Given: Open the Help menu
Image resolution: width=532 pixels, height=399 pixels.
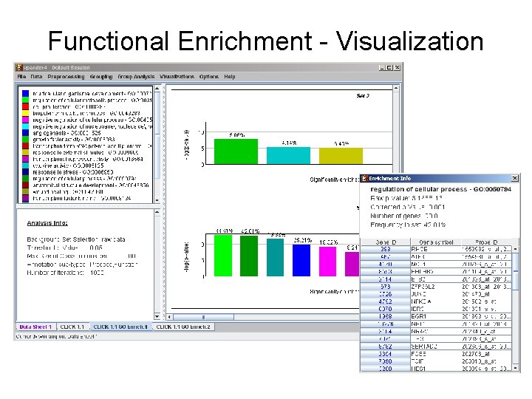Looking at the screenshot, I should pyautogui.click(x=229, y=77).
